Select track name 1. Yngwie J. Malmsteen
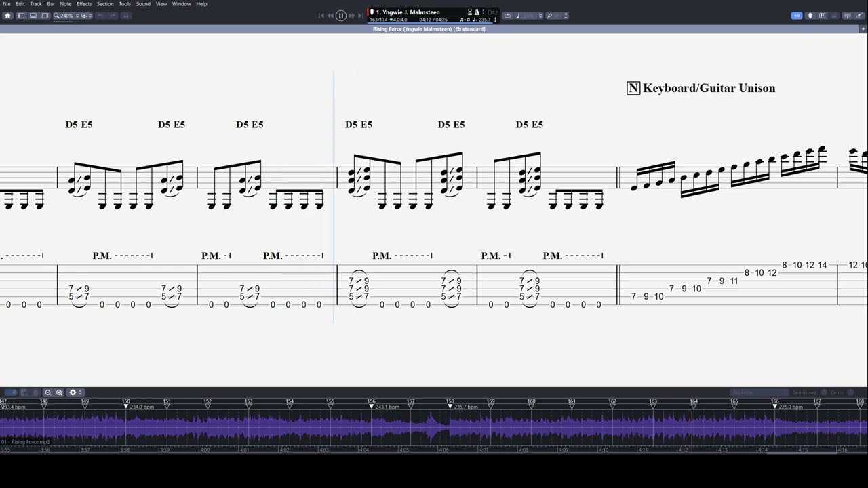 coord(408,12)
